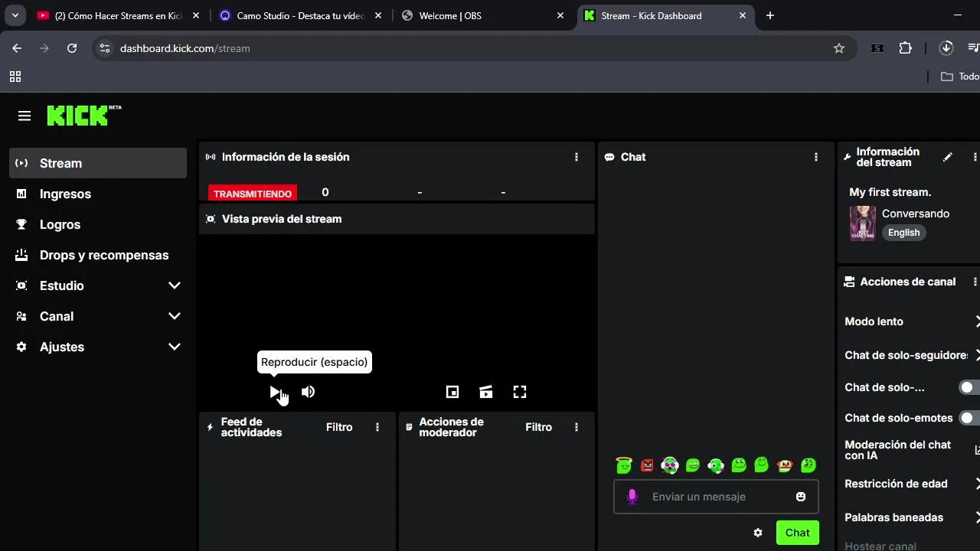Go back to previous page
Image resolution: width=980 pixels, height=551 pixels.
pyautogui.click(x=17, y=48)
